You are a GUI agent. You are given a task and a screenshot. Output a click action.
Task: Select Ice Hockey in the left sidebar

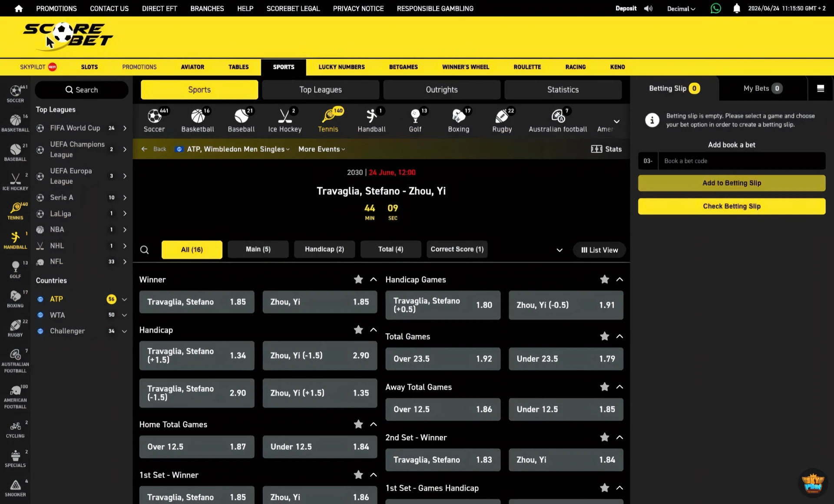(15, 181)
